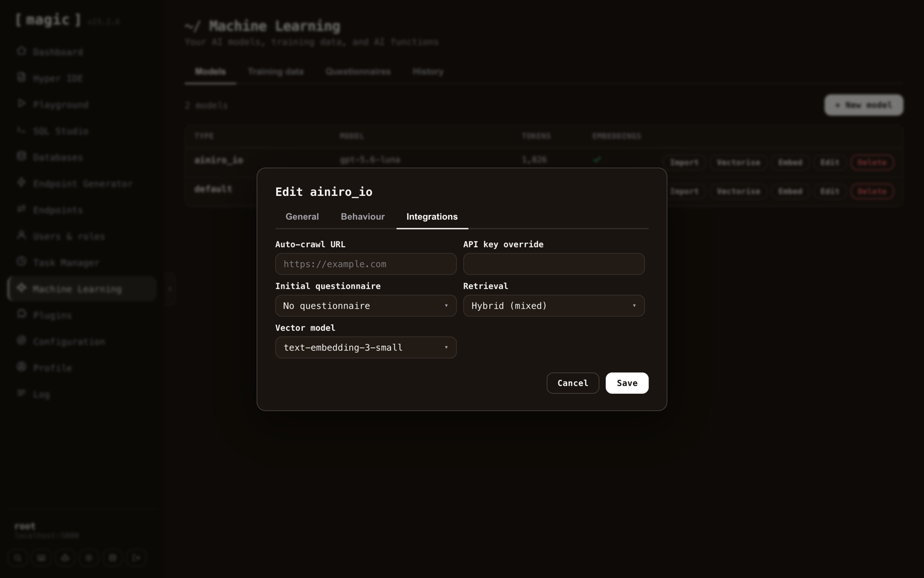The width and height of the screenshot is (924, 578).
Task: Click the Edit ainiro_io dialog title
Action: coord(324,192)
